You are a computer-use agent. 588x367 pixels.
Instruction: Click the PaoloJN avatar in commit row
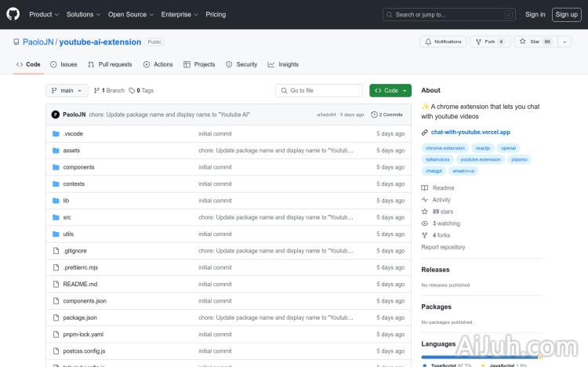coord(56,114)
